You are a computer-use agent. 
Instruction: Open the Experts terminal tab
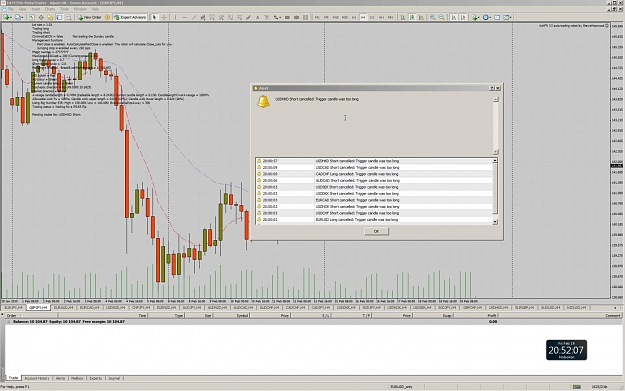pyautogui.click(x=96, y=378)
